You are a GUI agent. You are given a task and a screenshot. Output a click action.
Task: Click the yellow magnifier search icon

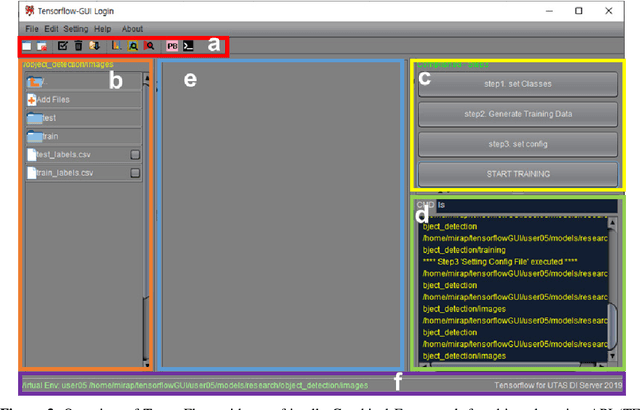(133, 46)
